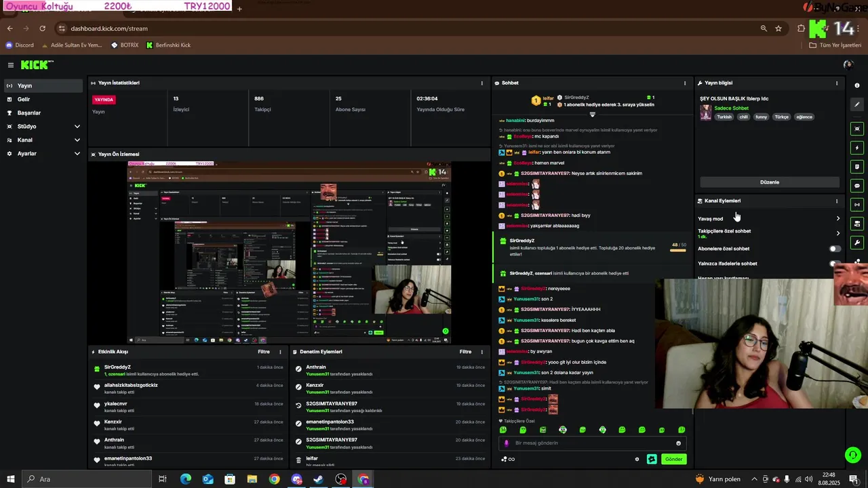This screenshot has height=488, width=868.
Task: Click the note icon in right rail
Action: [x=857, y=167]
